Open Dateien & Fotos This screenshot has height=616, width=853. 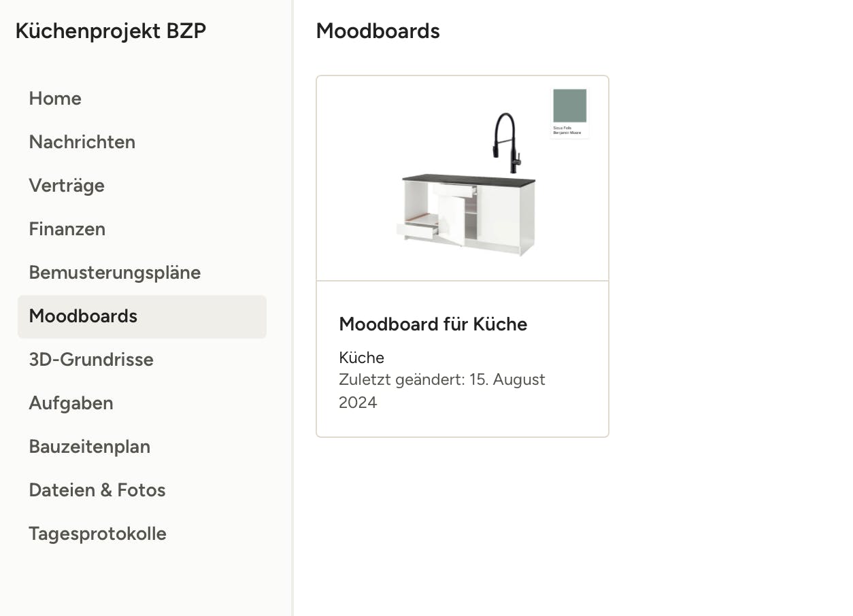97,490
